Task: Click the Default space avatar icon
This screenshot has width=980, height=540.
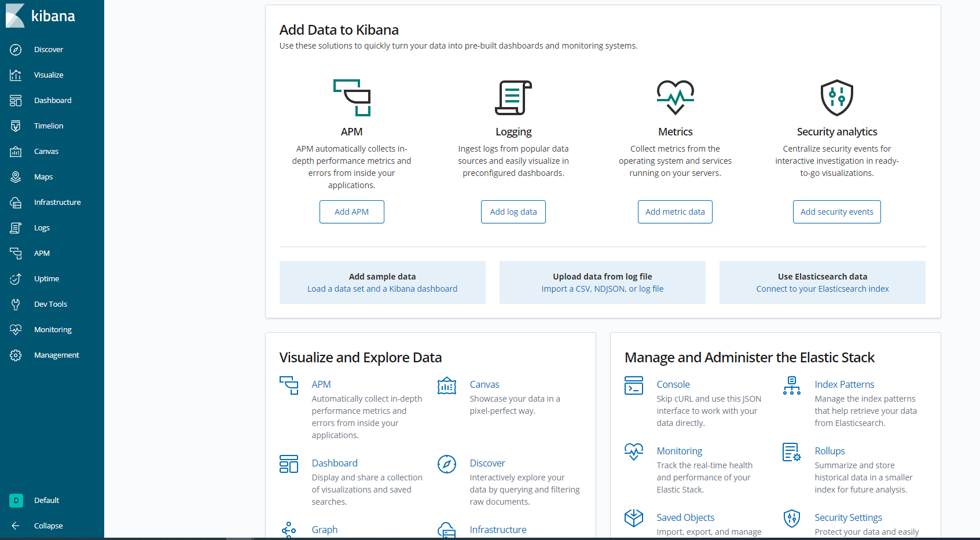Action: 16,501
